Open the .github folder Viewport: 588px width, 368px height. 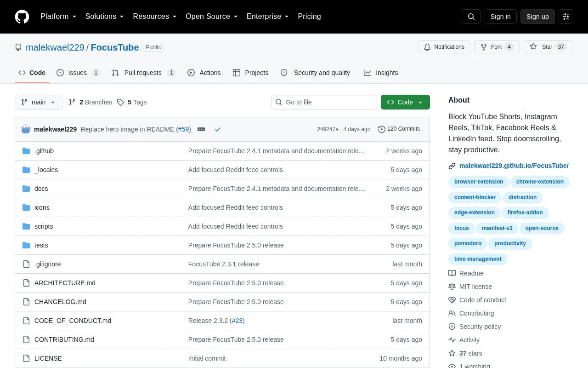coord(44,151)
